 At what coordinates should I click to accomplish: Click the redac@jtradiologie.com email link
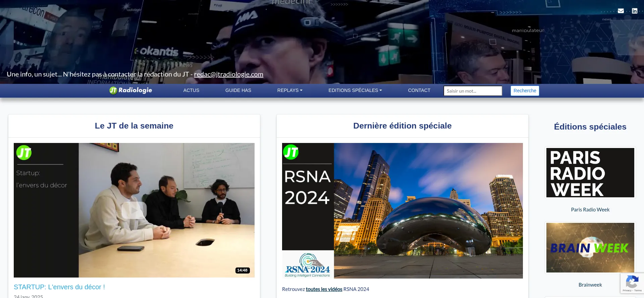228,74
